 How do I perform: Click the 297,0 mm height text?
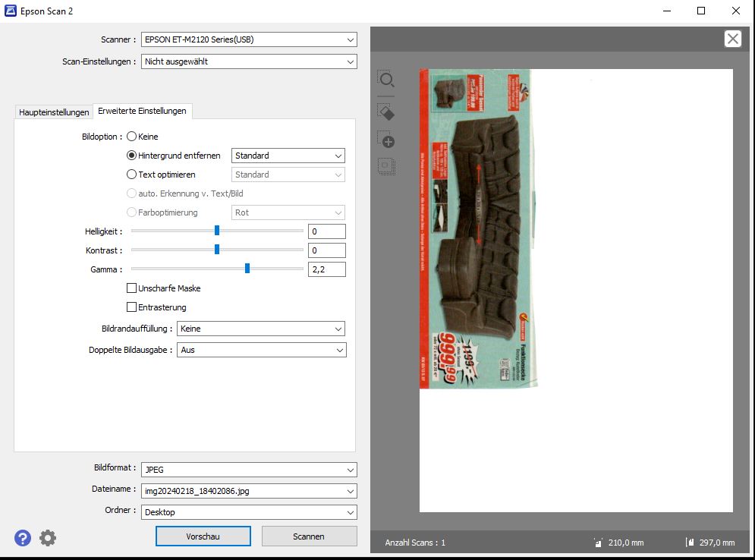(x=717, y=543)
